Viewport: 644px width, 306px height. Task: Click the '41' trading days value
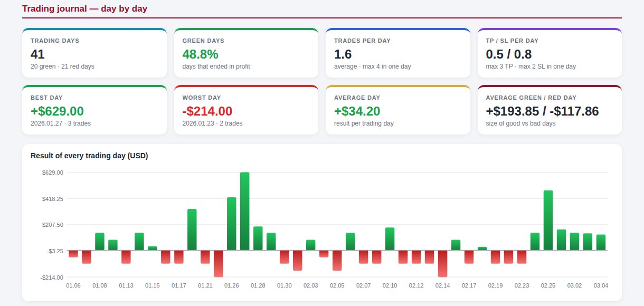point(37,54)
